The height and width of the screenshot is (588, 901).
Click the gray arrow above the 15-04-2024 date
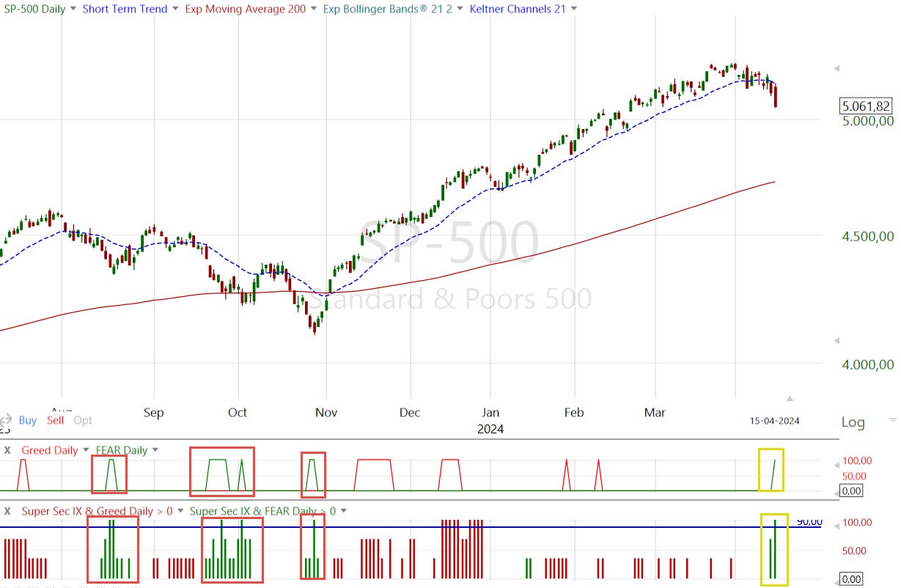[x=790, y=398]
